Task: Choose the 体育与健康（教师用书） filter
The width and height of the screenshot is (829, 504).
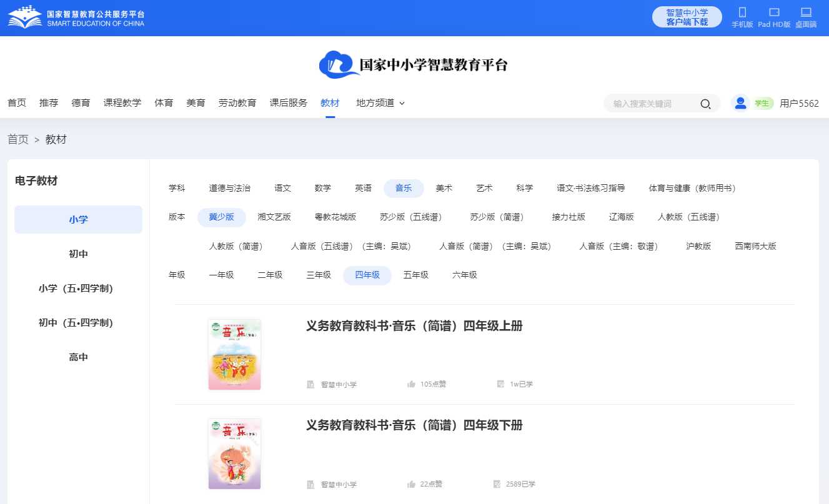Action: click(x=692, y=188)
